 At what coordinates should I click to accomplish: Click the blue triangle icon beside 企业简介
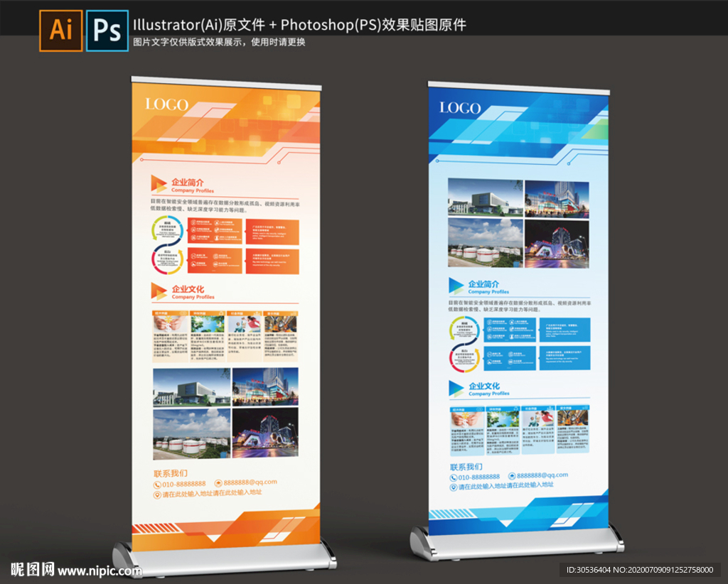coord(456,286)
